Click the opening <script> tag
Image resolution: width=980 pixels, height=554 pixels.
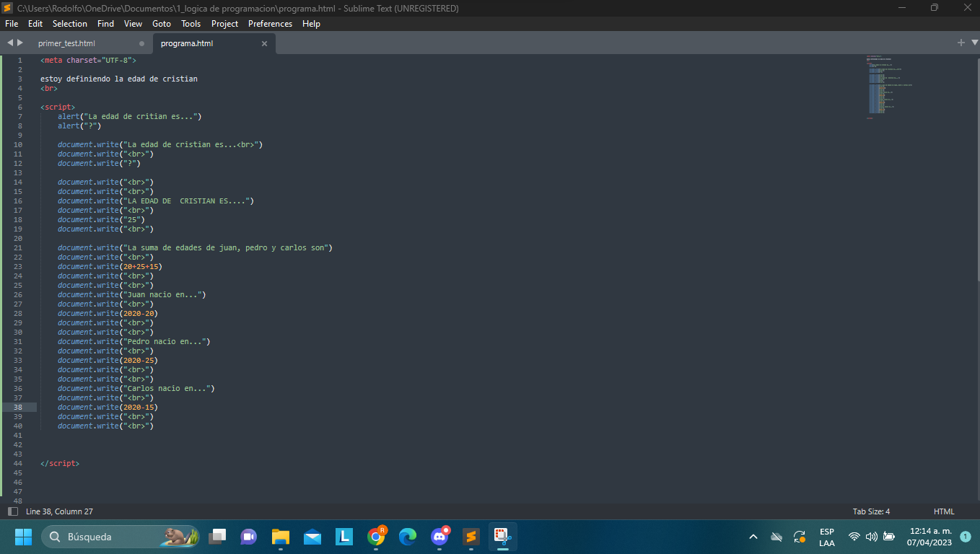58,107
